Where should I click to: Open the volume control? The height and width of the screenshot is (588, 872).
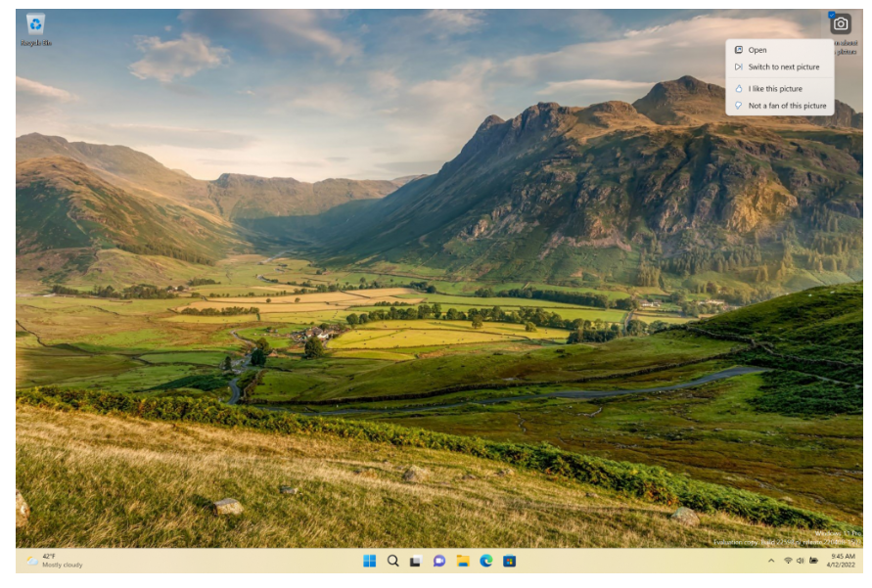click(801, 560)
